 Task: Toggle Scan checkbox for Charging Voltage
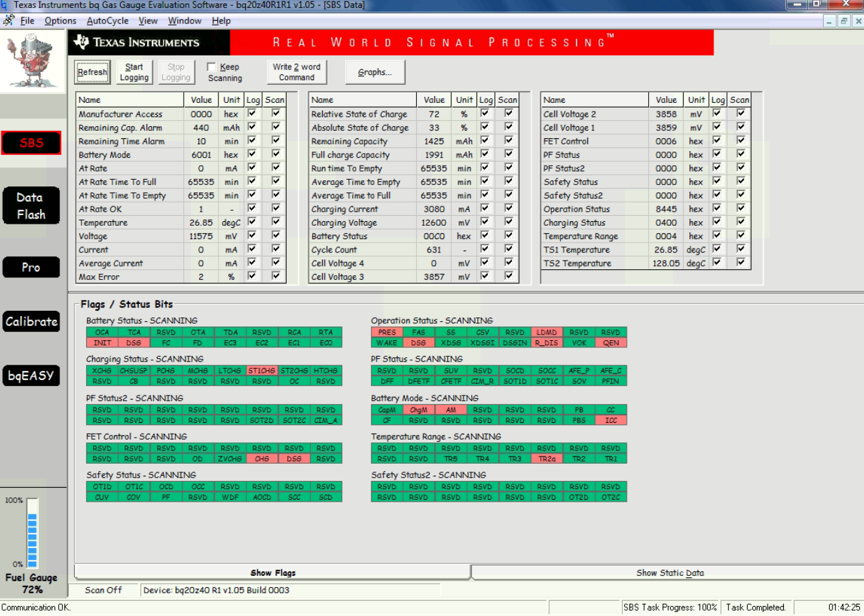point(509,222)
